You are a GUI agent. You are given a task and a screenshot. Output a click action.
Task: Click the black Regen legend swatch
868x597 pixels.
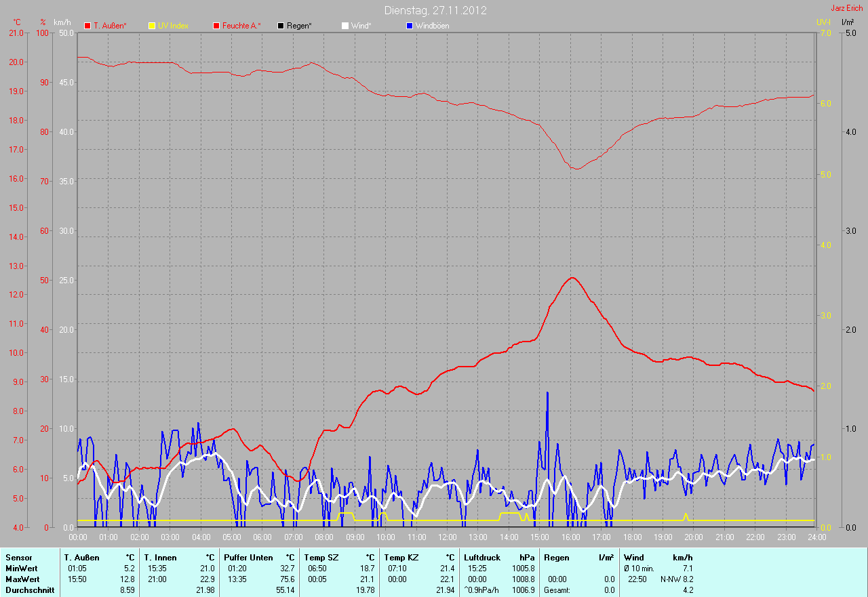tap(281, 26)
